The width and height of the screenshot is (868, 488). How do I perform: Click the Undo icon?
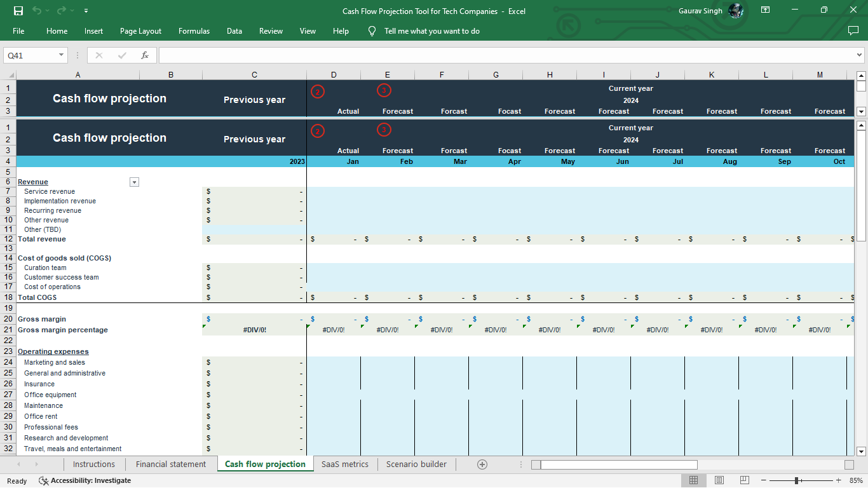pyautogui.click(x=36, y=11)
